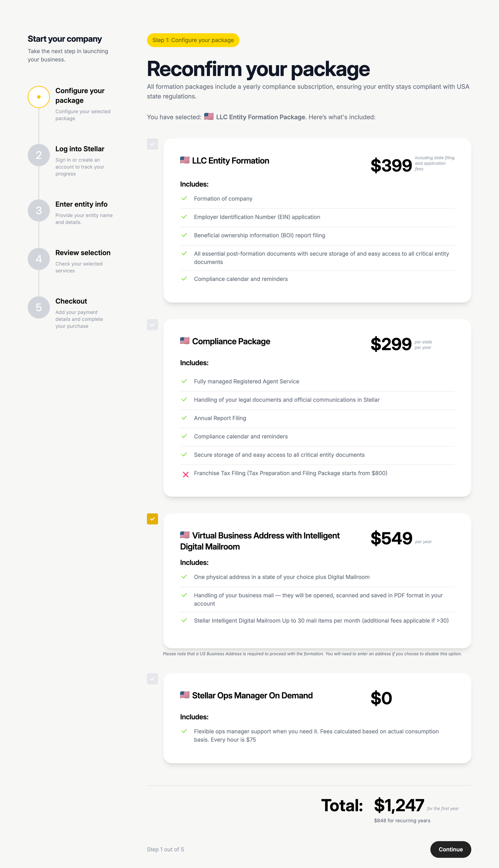Uncheck the Virtual Business Address checkbox
499x868 pixels.
coord(152,519)
